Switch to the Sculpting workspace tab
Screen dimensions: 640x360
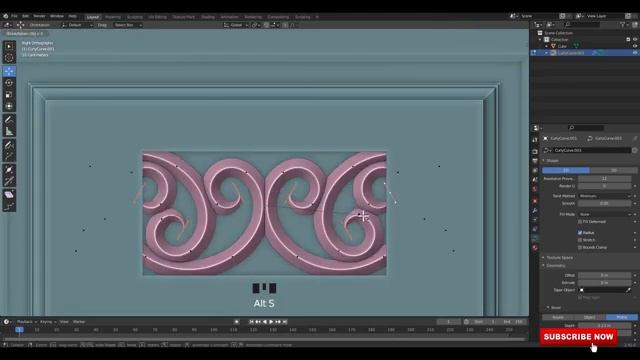click(x=135, y=17)
